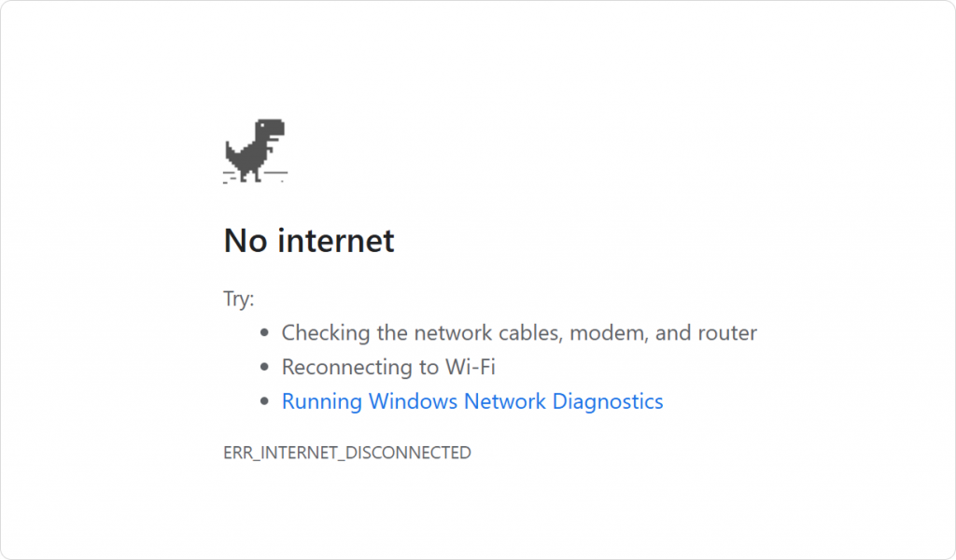Click the 'Reconnecting to Wi-Fi' suggestion
Screen dimensions: 956x560
(x=388, y=367)
